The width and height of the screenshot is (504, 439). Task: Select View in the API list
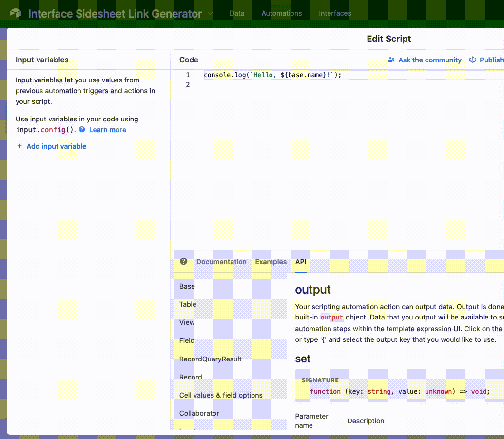[x=187, y=322]
